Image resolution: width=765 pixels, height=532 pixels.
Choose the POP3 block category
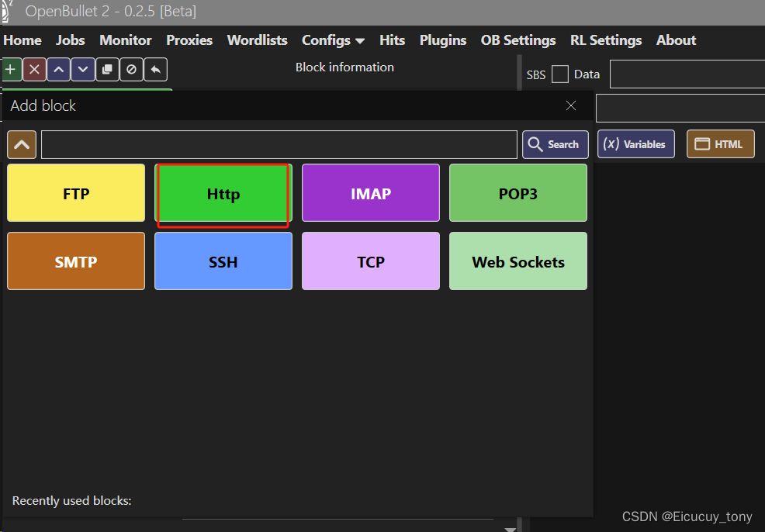point(518,193)
